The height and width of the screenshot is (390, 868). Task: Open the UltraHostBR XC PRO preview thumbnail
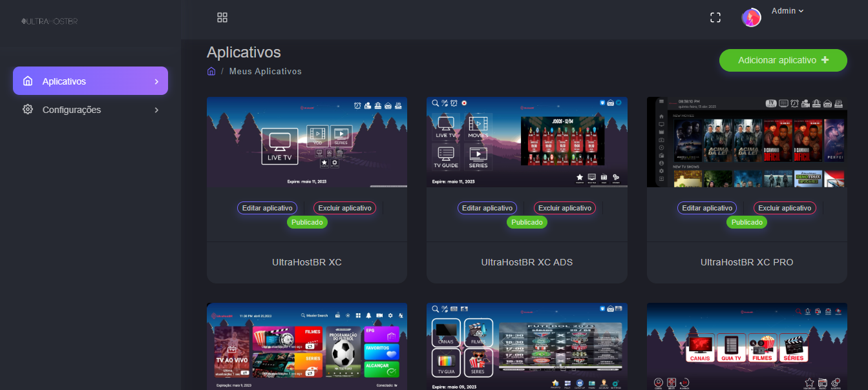click(x=746, y=142)
